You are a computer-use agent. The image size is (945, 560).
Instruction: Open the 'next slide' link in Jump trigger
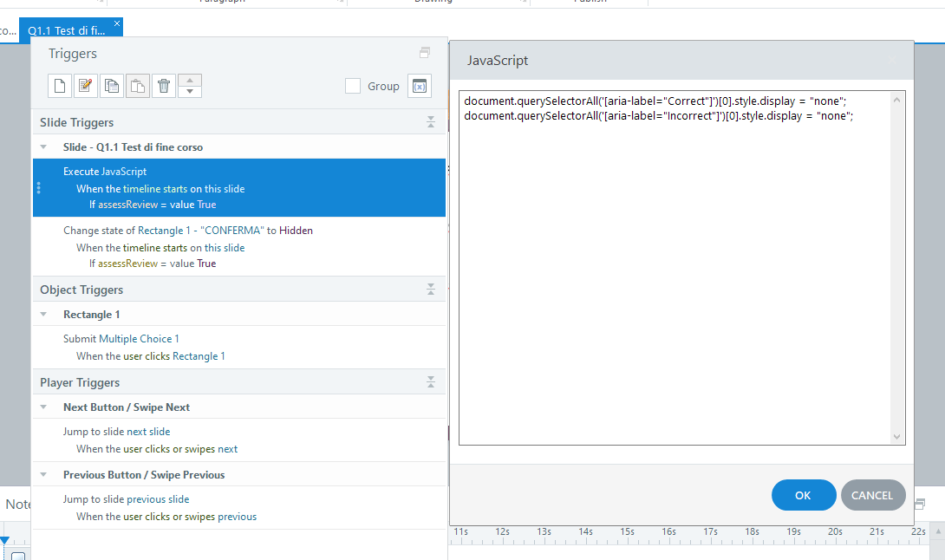coord(148,432)
